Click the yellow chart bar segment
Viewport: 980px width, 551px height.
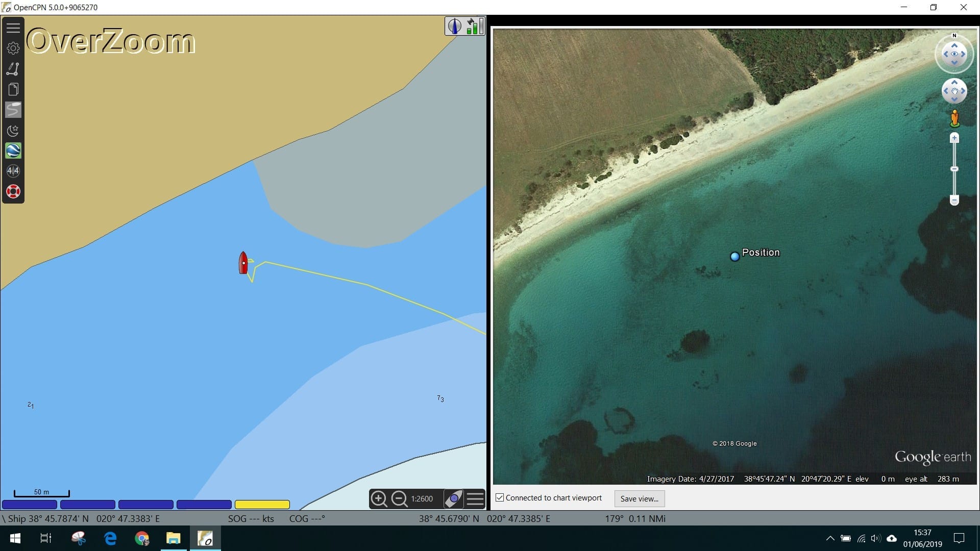tap(261, 505)
